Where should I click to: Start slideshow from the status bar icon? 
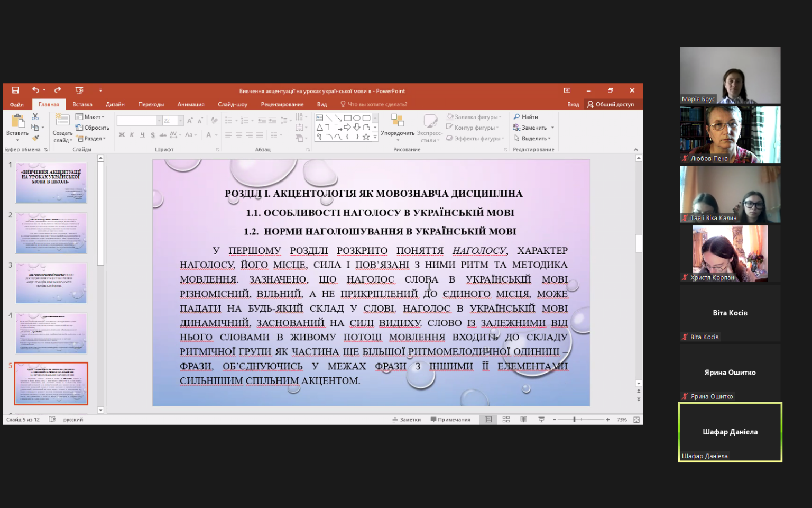click(541, 420)
